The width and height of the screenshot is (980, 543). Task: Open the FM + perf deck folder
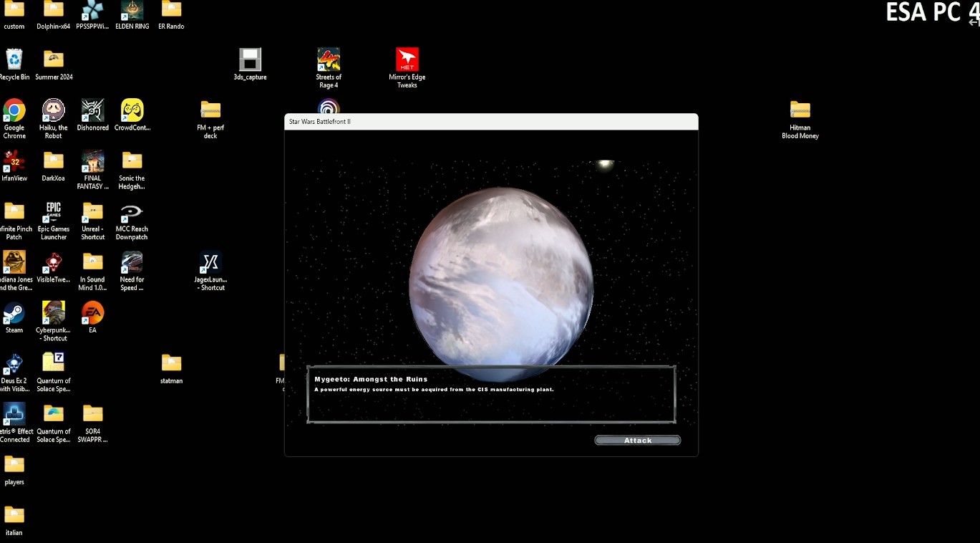point(210,110)
